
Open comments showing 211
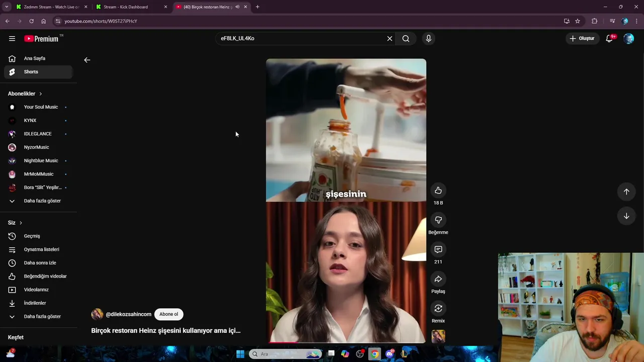[438, 249]
